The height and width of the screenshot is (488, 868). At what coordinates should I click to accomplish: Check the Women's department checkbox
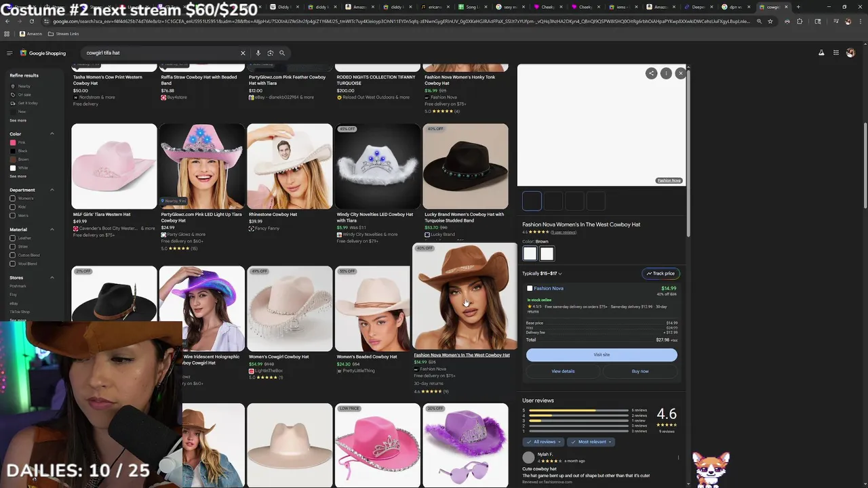12,199
